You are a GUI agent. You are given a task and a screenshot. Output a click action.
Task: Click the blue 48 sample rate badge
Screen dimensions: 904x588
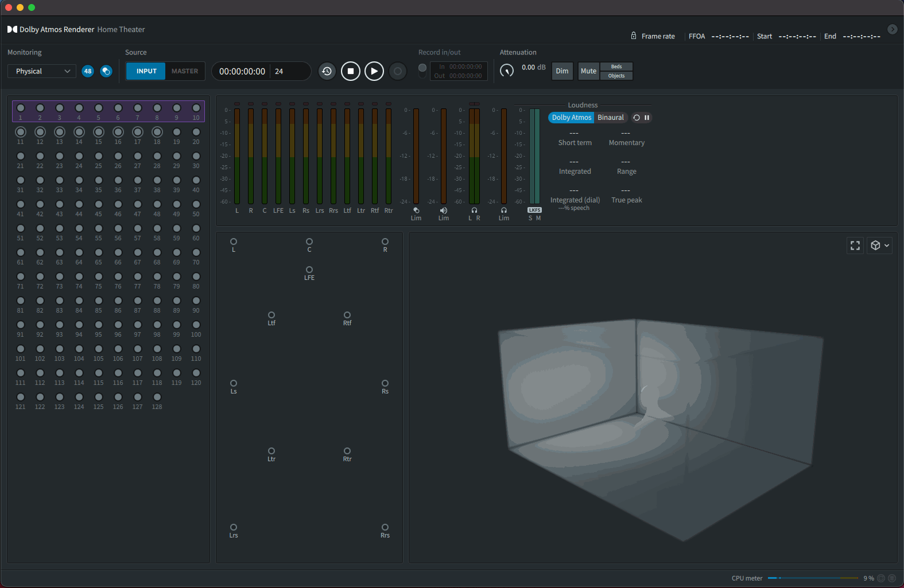click(x=88, y=71)
